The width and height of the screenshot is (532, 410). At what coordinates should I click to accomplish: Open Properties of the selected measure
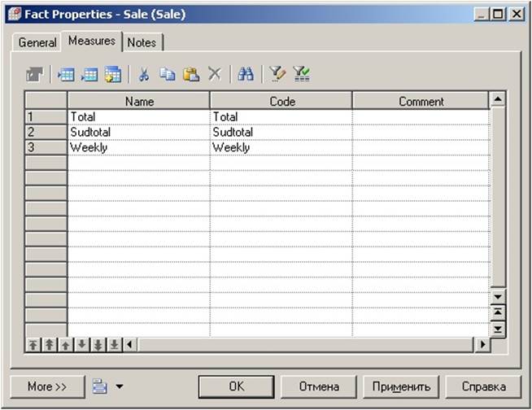click(x=35, y=74)
